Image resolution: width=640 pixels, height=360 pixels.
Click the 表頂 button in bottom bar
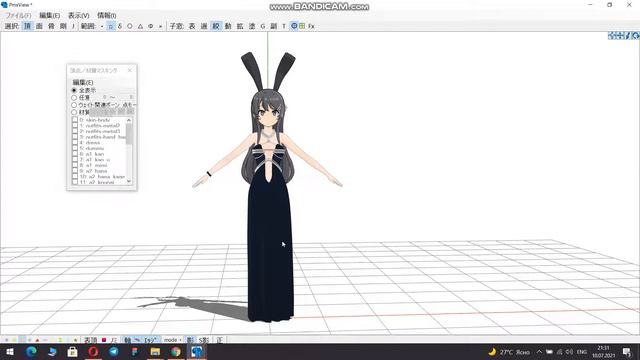pyautogui.click(x=91, y=340)
